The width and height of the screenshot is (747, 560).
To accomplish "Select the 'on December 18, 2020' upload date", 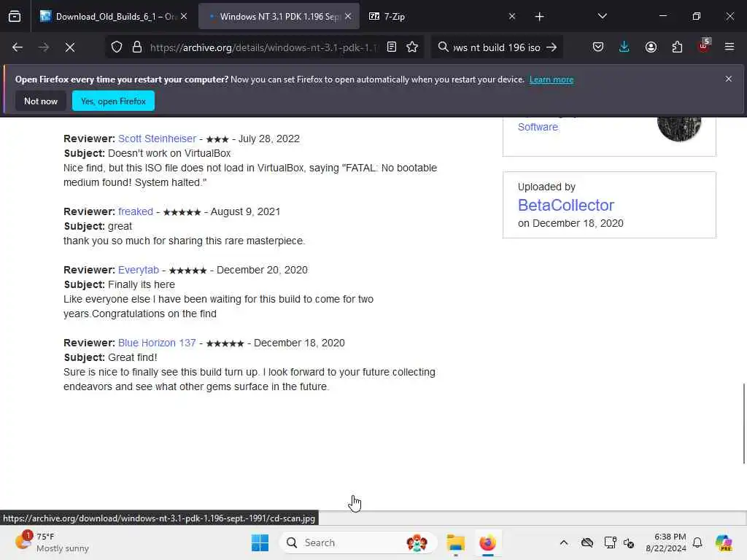I will point(570,223).
